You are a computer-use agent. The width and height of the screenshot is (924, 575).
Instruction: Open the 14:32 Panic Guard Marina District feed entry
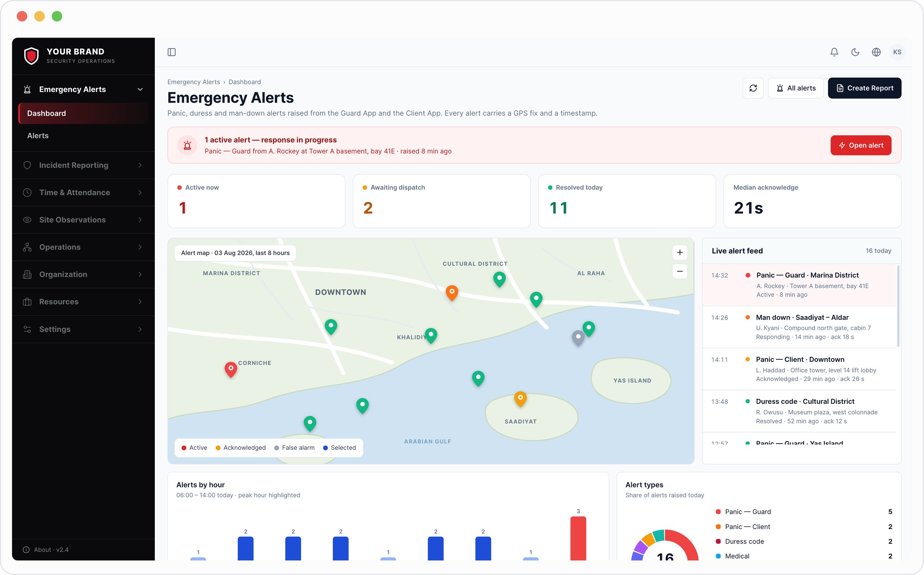click(799, 285)
